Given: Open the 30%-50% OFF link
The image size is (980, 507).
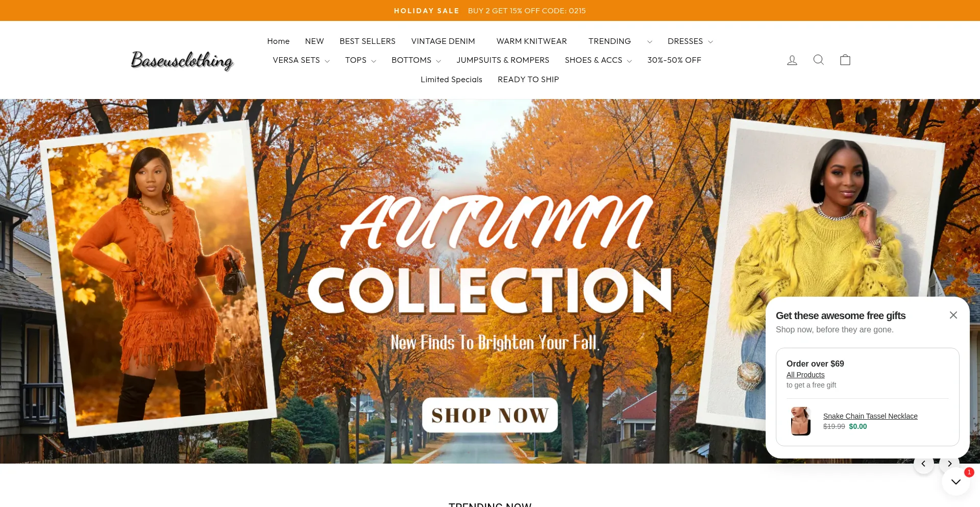Looking at the screenshot, I should [674, 60].
